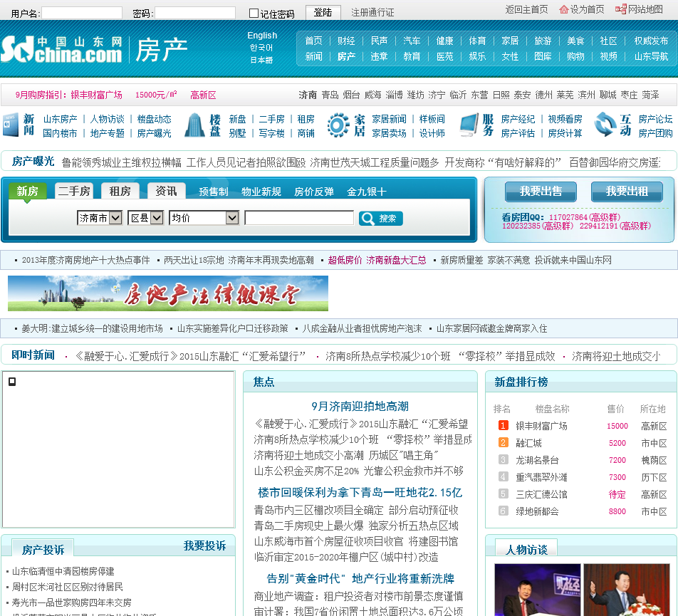The height and width of the screenshot is (616, 678).
Task: Open 财经 in the top navigation
Action: pos(346,41)
